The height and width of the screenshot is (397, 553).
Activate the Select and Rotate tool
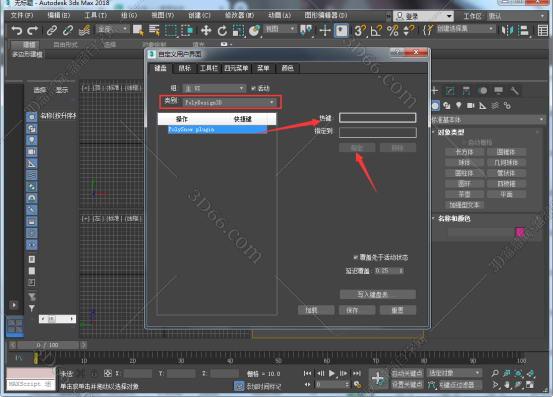(222, 31)
